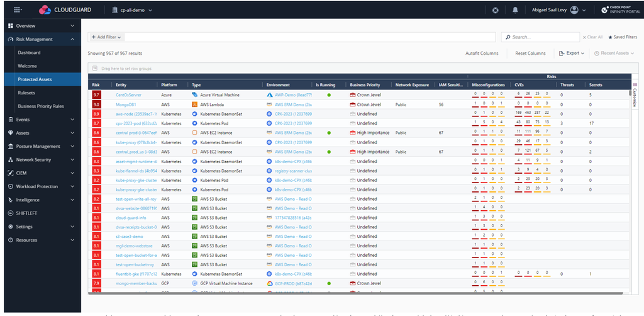Viewport: 644px width, 316px height.
Task: Click in the Search field
Action: click(541, 37)
